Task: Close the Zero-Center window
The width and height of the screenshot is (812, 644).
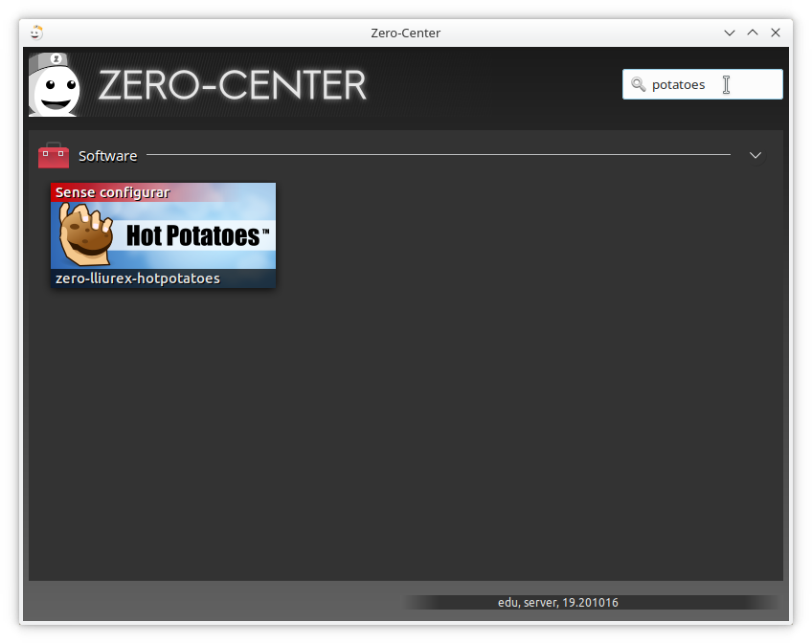Action: coord(776,33)
